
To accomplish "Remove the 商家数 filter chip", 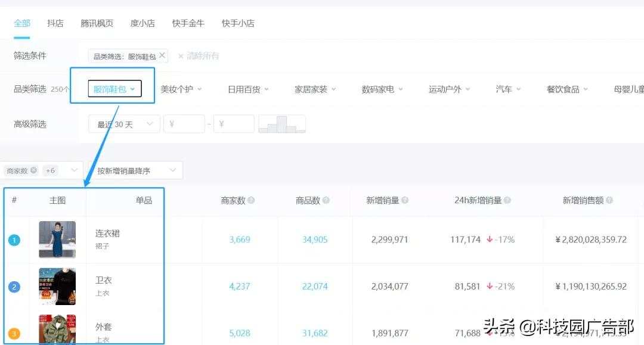I will pos(33,169).
